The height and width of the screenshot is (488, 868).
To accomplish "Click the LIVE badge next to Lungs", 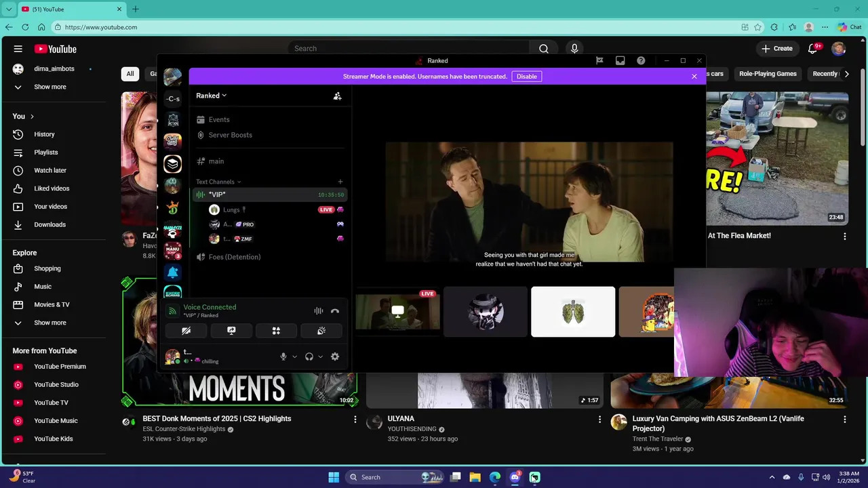I will click(x=326, y=210).
